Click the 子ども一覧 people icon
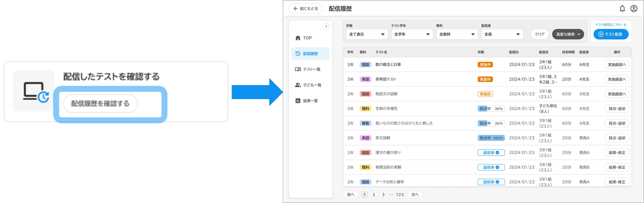This screenshot has height=203, width=644. [x=298, y=85]
